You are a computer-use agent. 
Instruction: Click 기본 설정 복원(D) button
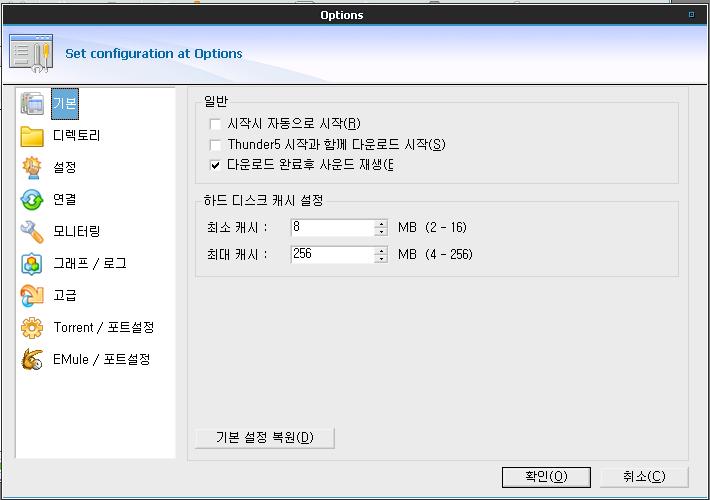pyautogui.click(x=264, y=438)
